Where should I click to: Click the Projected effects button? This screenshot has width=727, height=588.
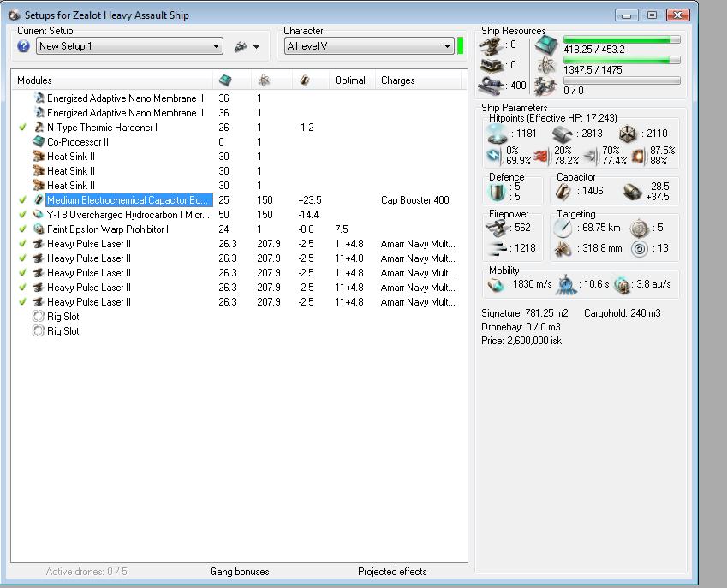pos(391,571)
